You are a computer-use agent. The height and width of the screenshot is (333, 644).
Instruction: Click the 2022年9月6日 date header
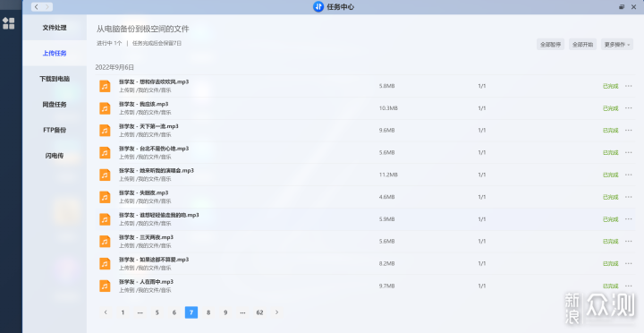click(x=114, y=67)
